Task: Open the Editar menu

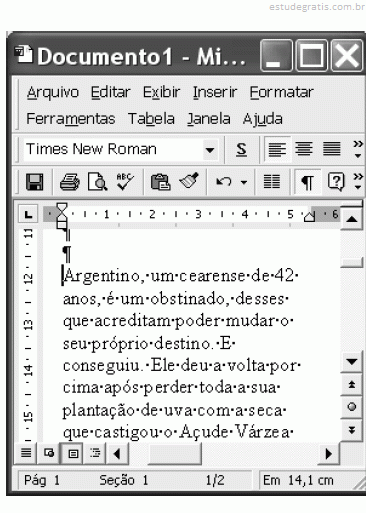Action: [111, 92]
